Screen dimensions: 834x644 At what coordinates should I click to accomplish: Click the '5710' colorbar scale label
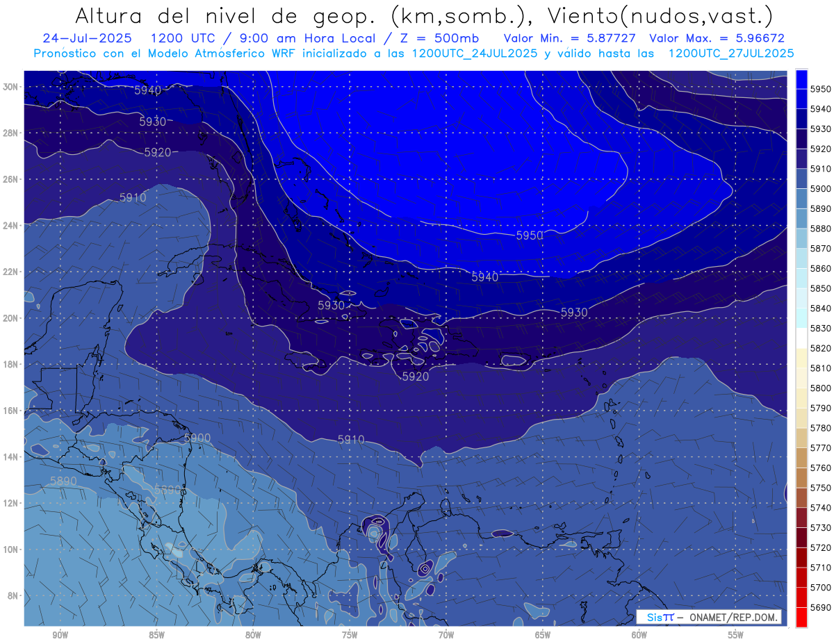click(x=820, y=568)
